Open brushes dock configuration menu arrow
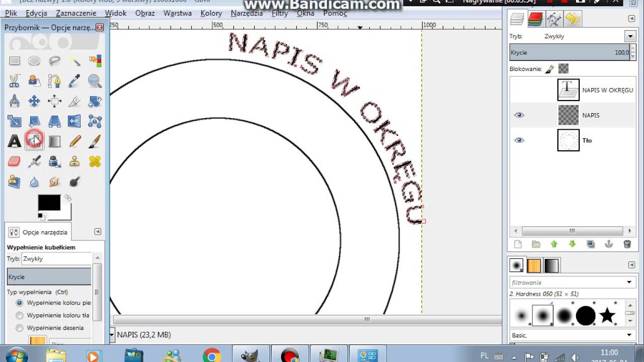 click(x=631, y=265)
